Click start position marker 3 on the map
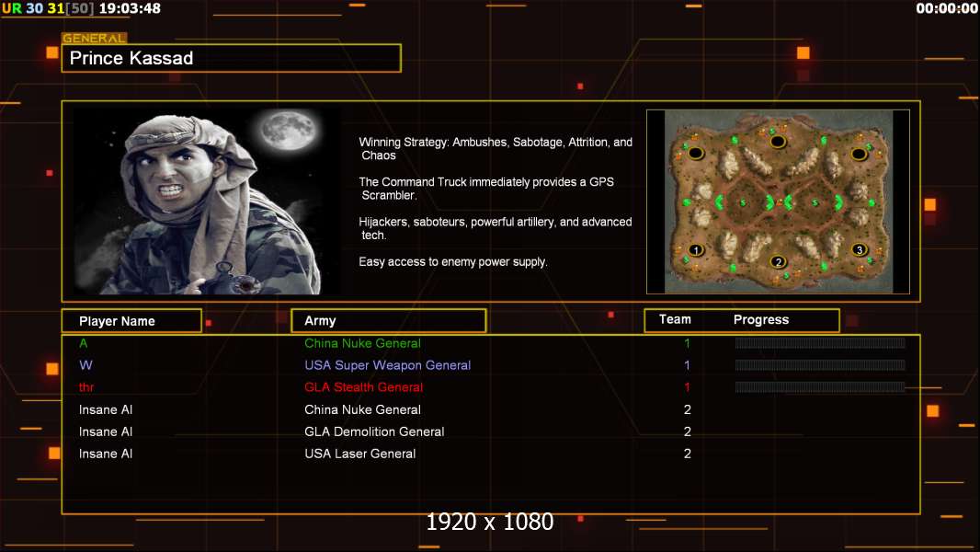 pos(860,249)
